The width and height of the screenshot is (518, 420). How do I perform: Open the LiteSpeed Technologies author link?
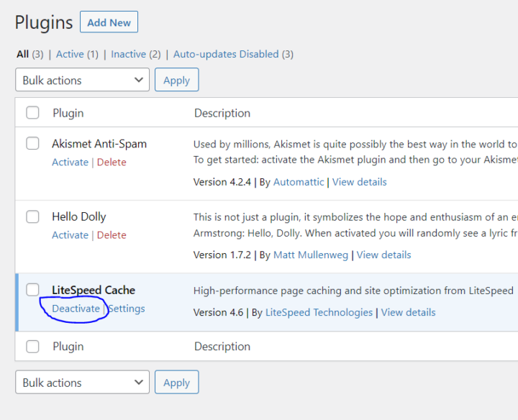coord(319,312)
